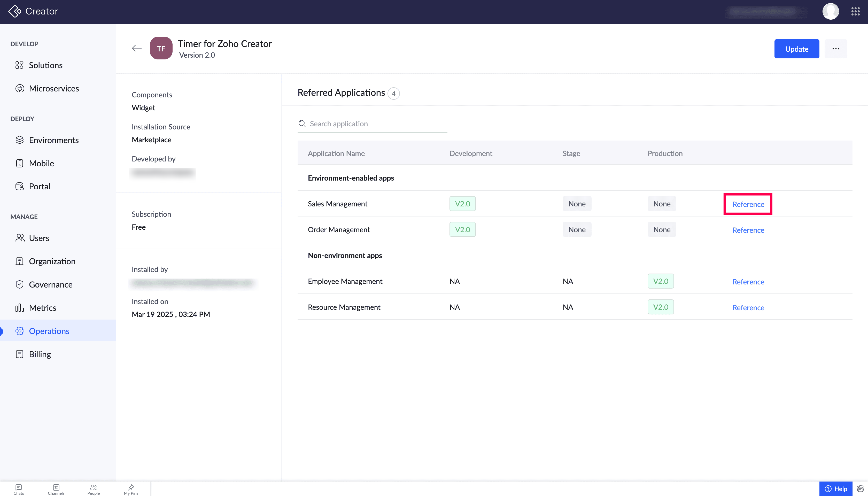Click the Update button

tap(796, 49)
